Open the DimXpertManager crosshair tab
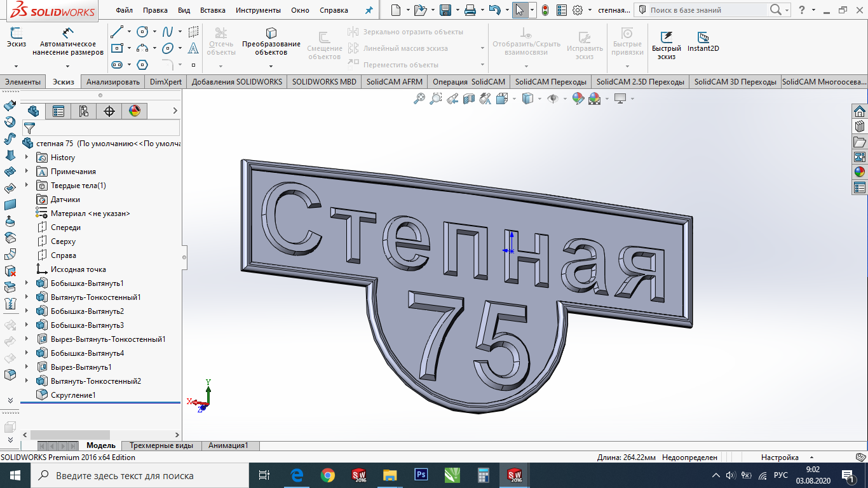This screenshot has height=488, width=868. click(x=109, y=111)
